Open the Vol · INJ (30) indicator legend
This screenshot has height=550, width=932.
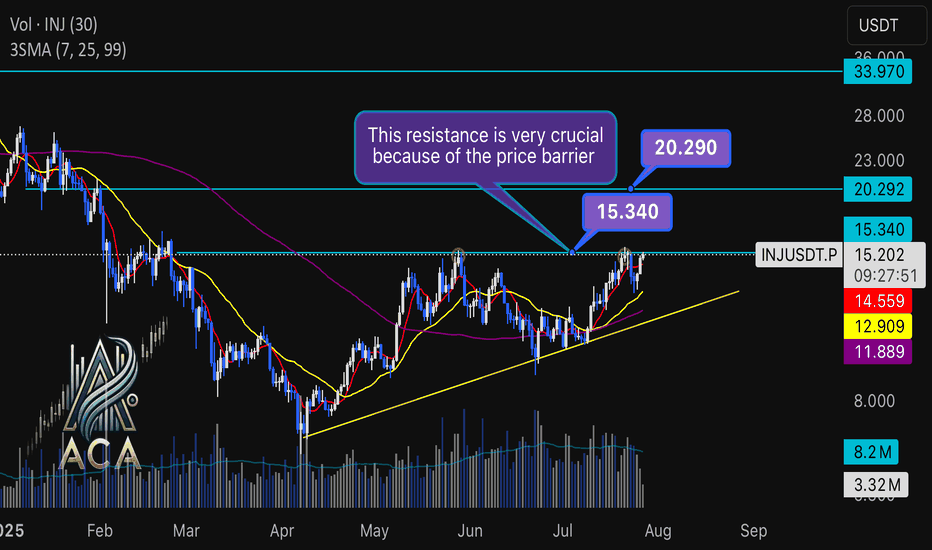(53, 24)
